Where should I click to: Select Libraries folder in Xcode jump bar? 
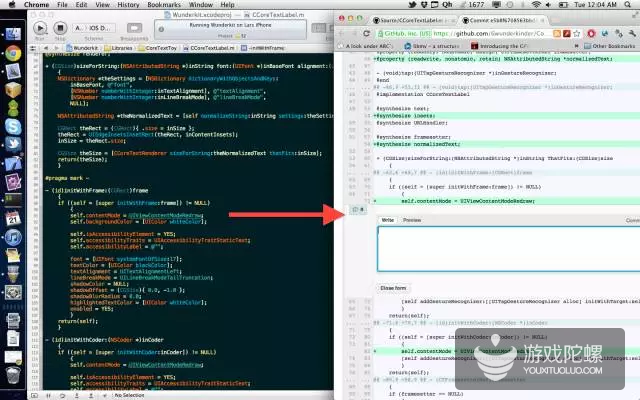[x=118, y=48]
